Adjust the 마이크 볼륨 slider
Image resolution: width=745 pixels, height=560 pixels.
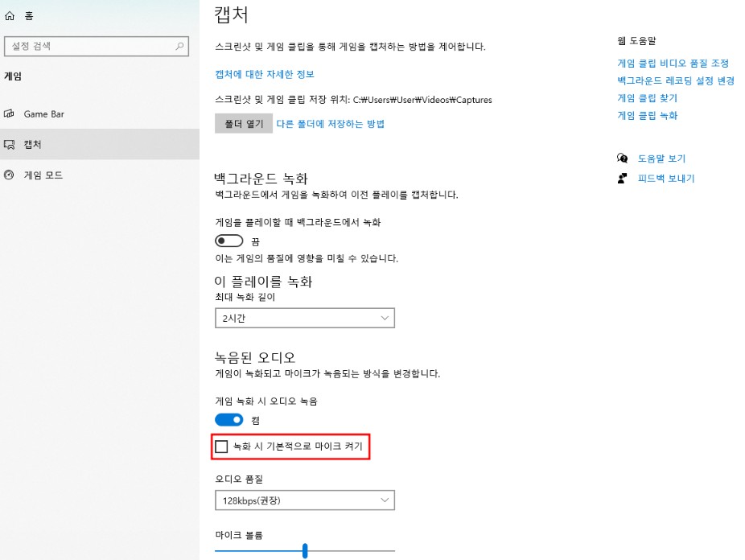[304, 550]
